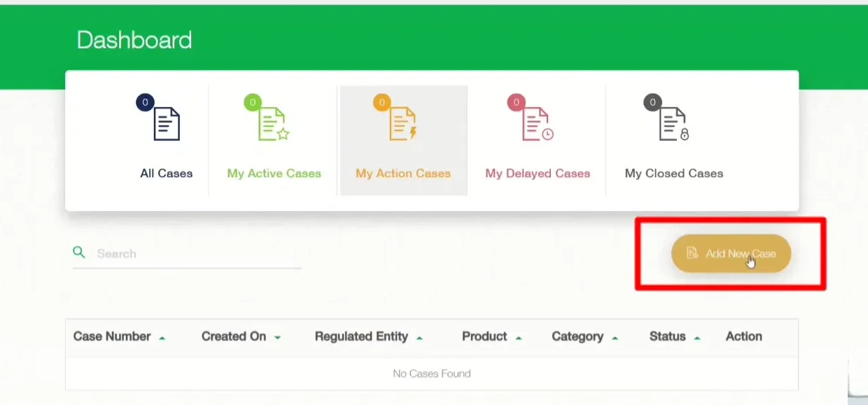
Task: Select the My Action Cases tab
Action: pyautogui.click(x=403, y=140)
